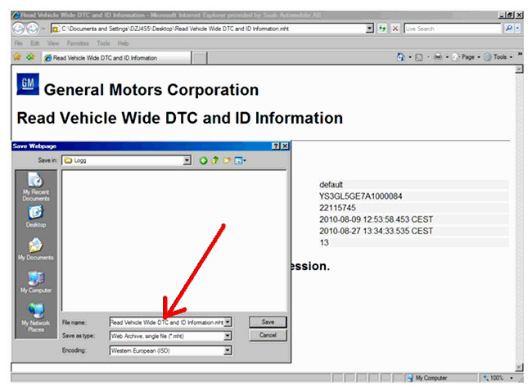Viewport: 532px width, 392px height.
Task: Click the VIN YS3GL5GE7A1000084 value
Action: pos(360,196)
